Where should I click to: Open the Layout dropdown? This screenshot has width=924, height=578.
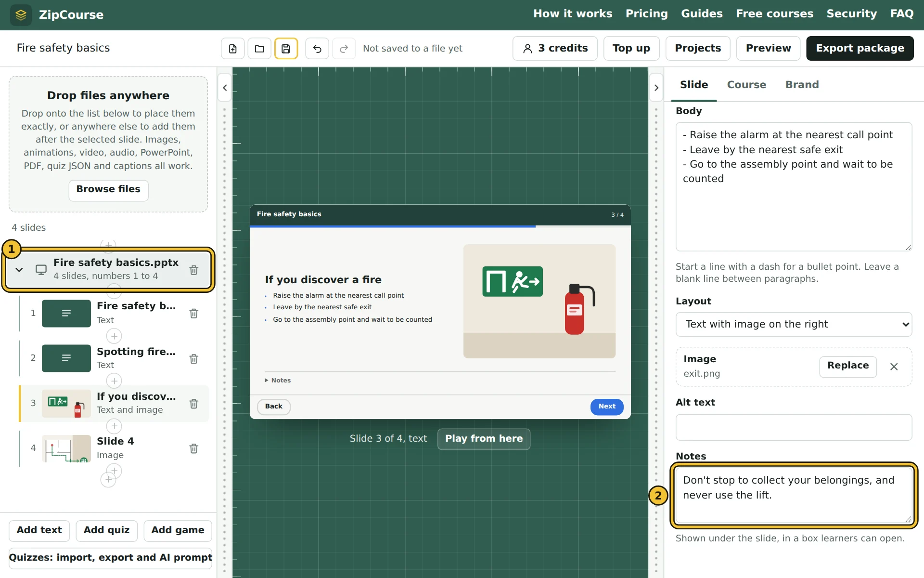tap(794, 324)
